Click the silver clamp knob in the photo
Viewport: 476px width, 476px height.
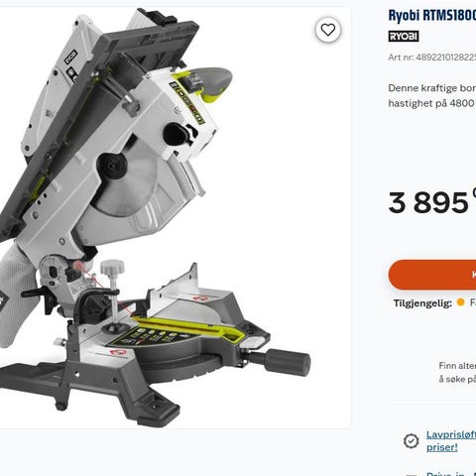[113, 267]
